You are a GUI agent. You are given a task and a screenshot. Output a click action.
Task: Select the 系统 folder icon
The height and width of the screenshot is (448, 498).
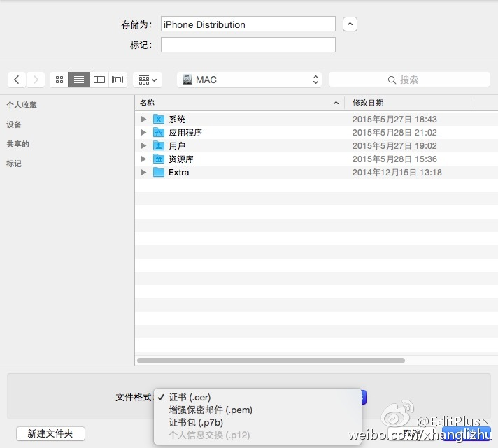point(159,119)
